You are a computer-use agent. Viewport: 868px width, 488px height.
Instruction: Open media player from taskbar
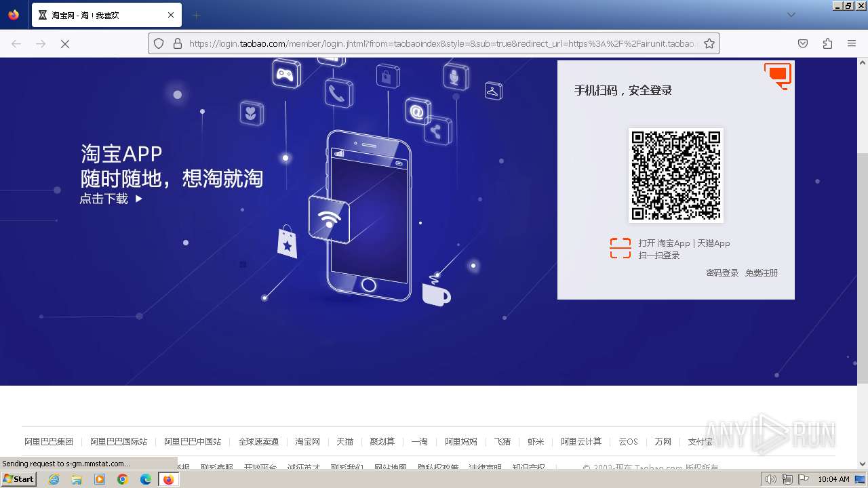[100, 479]
